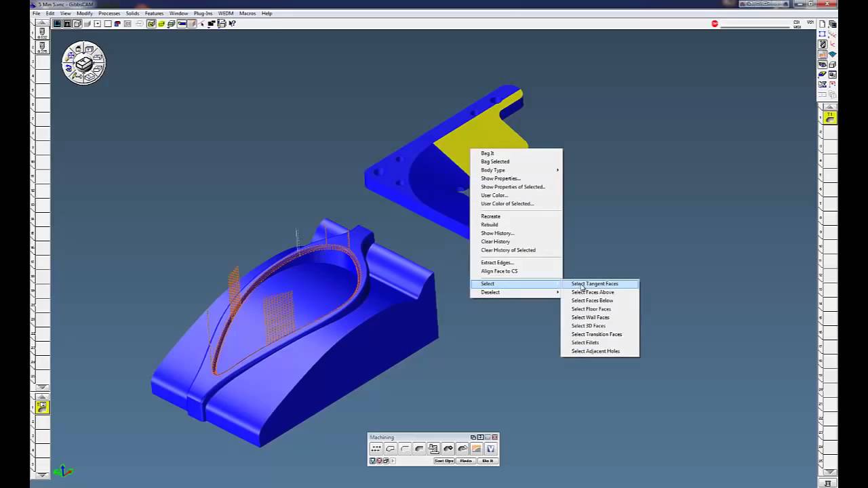
Task: Select the Surfacing process icon
Action: click(x=448, y=449)
